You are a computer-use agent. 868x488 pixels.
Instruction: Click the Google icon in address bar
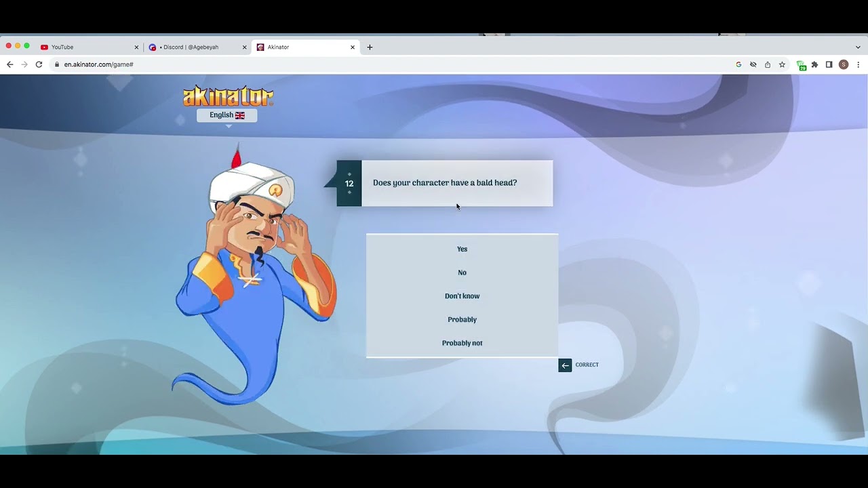(x=738, y=64)
